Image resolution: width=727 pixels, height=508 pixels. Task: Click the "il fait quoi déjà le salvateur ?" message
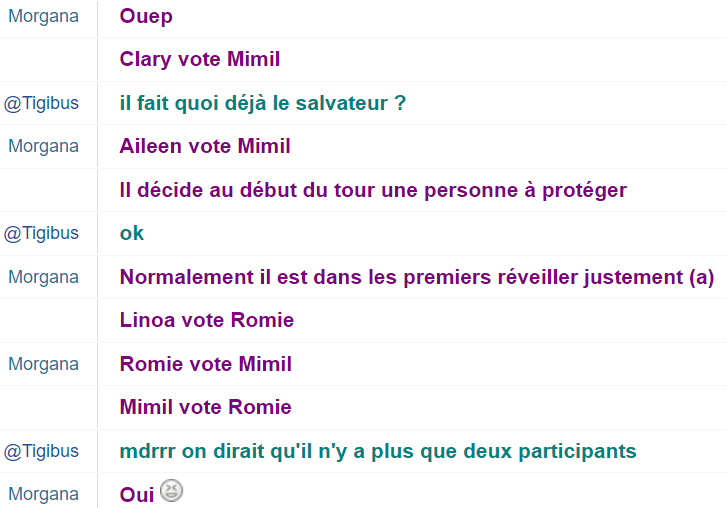(262, 103)
